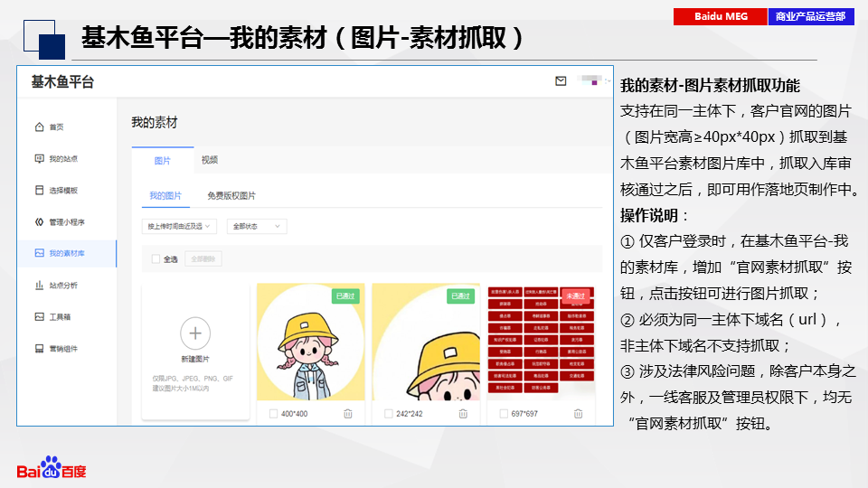
Task: Click the home icon beside 首页
Action: point(39,127)
